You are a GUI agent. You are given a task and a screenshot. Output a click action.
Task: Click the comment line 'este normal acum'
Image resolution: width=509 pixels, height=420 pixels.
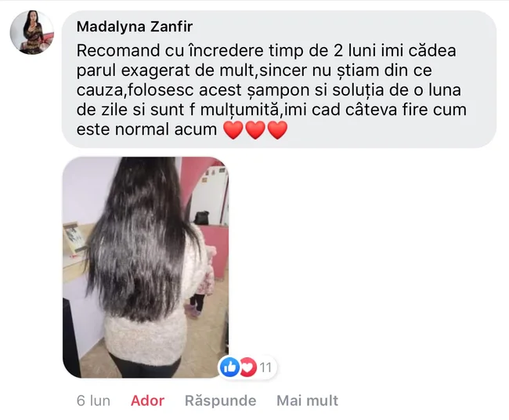coord(146,129)
